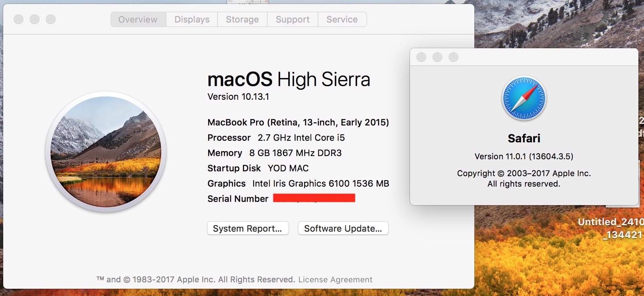The height and width of the screenshot is (296, 644).
Task: Close the About This Mac window
Action: pos(18,19)
